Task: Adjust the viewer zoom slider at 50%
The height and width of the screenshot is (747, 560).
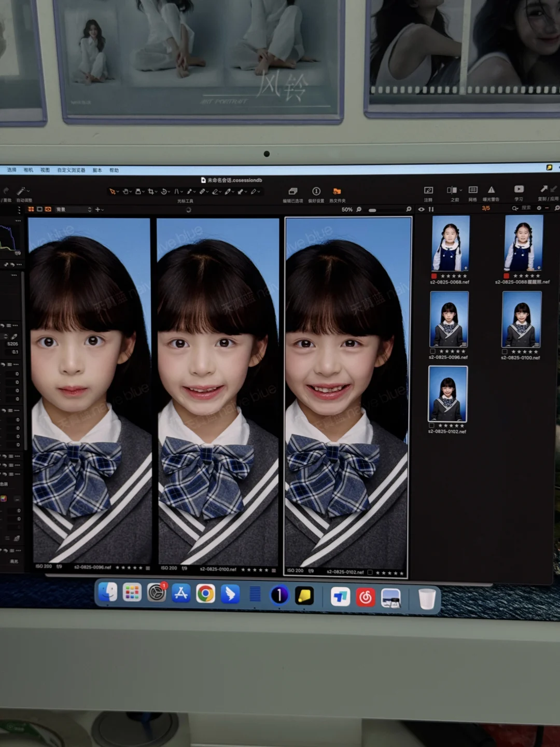Action: click(372, 210)
